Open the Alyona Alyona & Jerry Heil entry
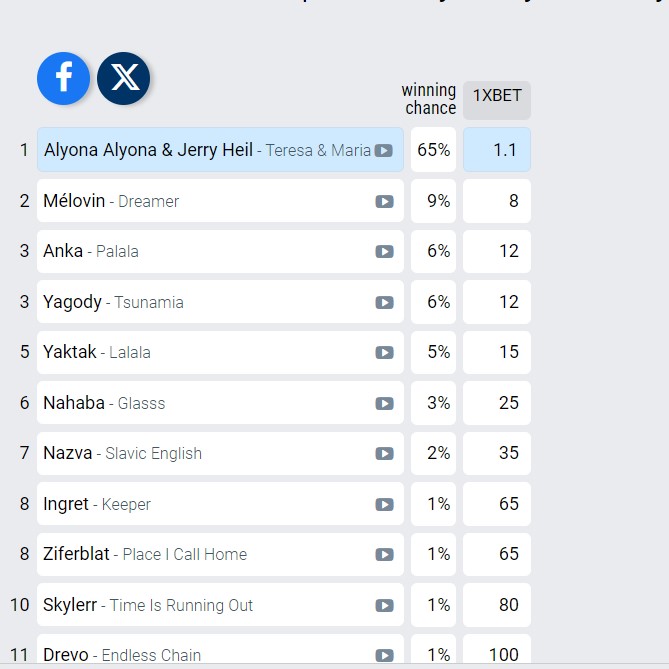This screenshot has width=669, height=669. point(148,150)
